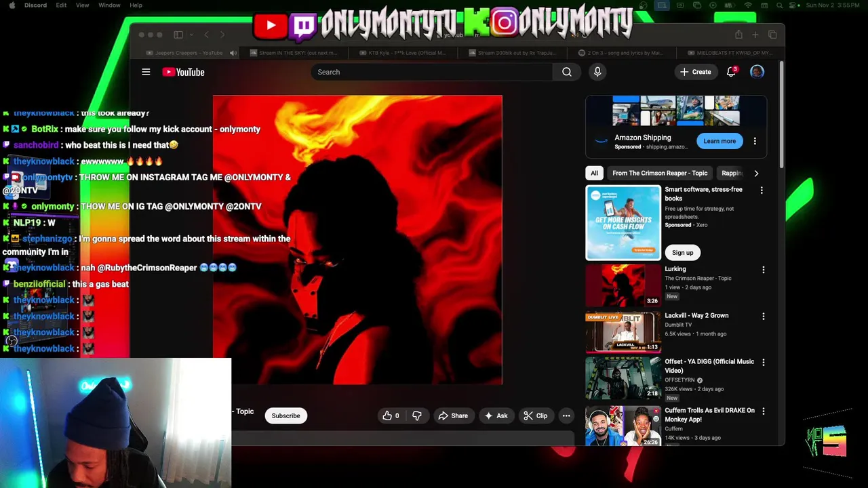
Task: Click the Subscribe button
Action: click(285, 415)
